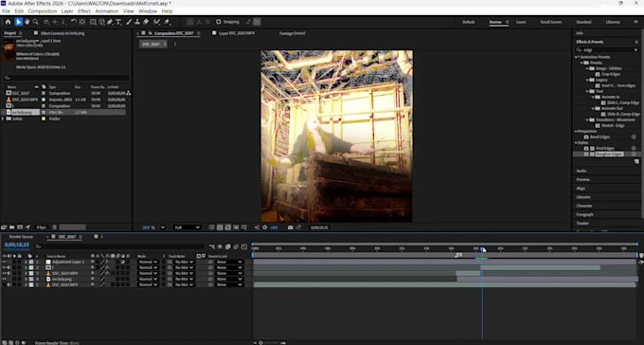
Task: Open the Effect menu
Action: click(x=84, y=11)
